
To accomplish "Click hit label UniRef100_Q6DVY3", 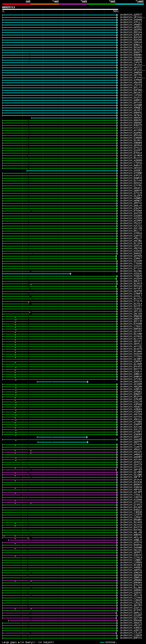I will click(131, 437).
